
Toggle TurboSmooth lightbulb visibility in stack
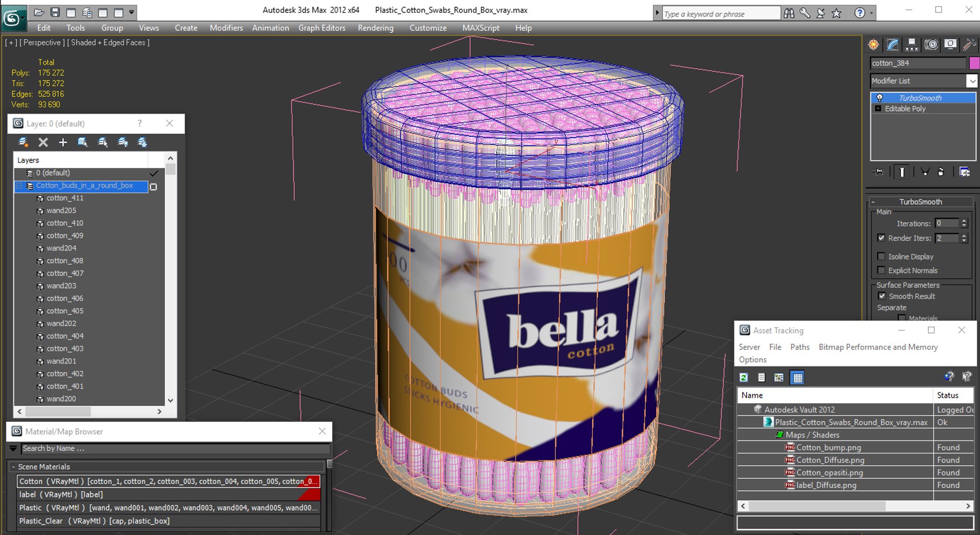[879, 98]
